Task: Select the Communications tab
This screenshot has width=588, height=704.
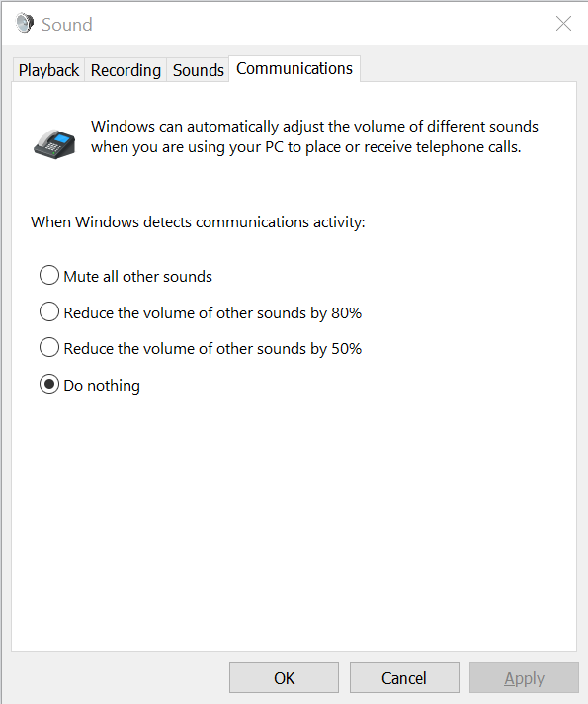Action: [294, 68]
